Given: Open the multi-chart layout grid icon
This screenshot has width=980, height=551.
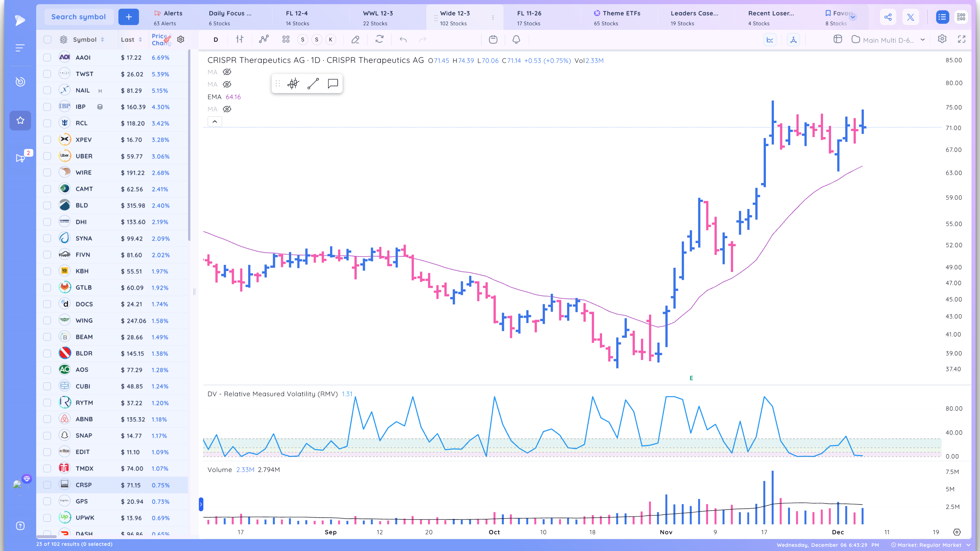Looking at the screenshot, I should (286, 39).
